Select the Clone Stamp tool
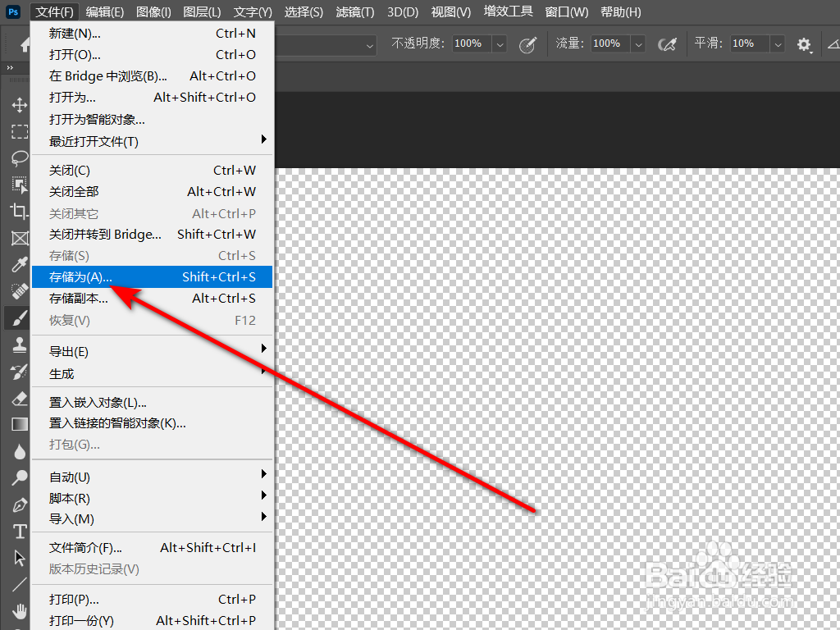Image resolution: width=840 pixels, height=630 pixels. [20, 345]
